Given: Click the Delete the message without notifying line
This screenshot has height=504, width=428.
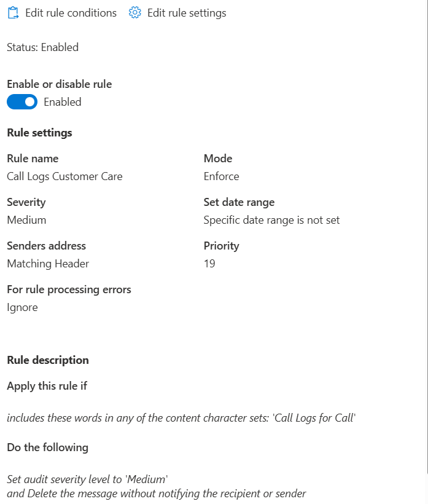Looking at the screenshot, I should [x=157, y=494].
